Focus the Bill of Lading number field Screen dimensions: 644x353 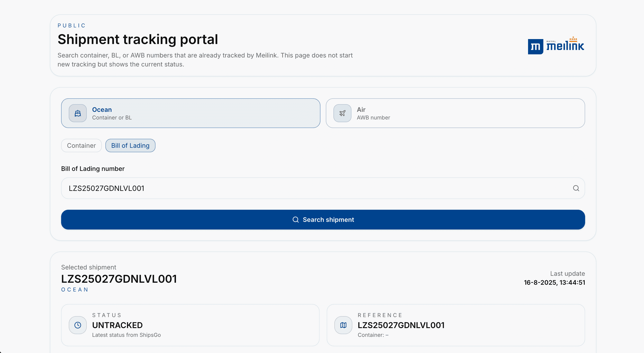(x=315, y=188)
